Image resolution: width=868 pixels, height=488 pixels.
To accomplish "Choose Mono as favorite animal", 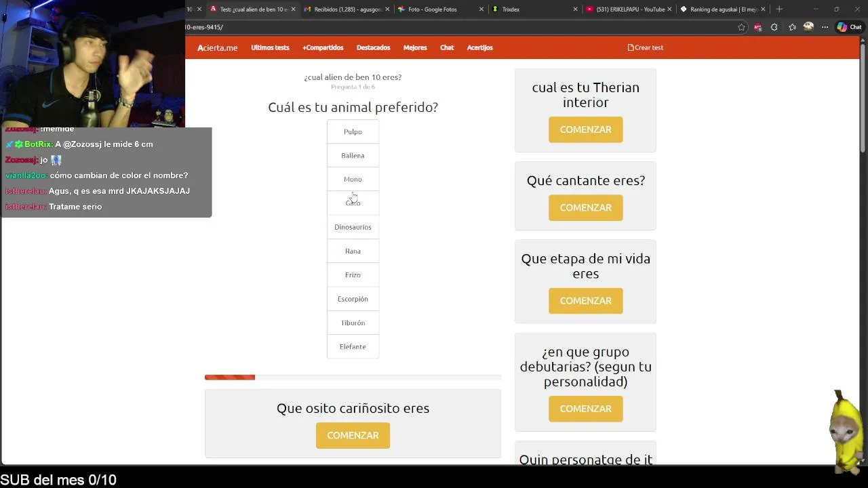I will pyautogui.click(x=353, y=179).
